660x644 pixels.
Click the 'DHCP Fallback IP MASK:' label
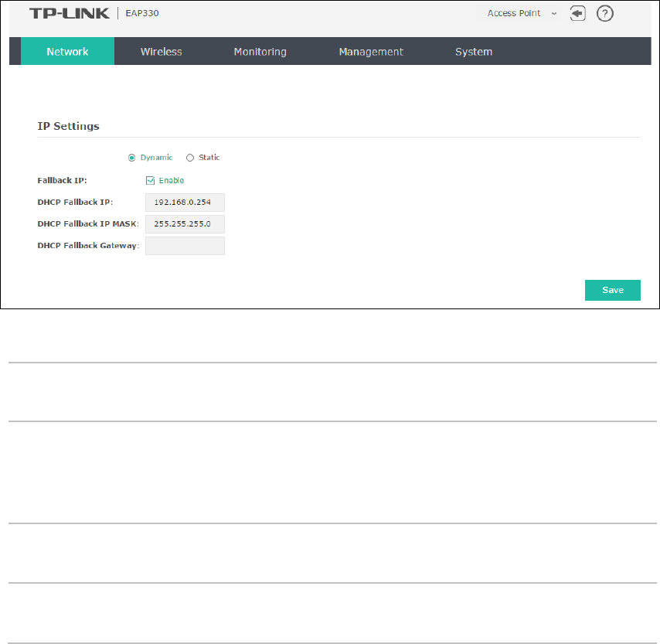pos(88,224)
